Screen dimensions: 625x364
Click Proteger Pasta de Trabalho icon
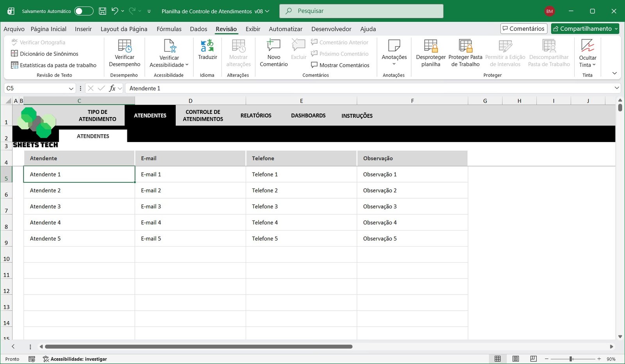click(465, 46)
